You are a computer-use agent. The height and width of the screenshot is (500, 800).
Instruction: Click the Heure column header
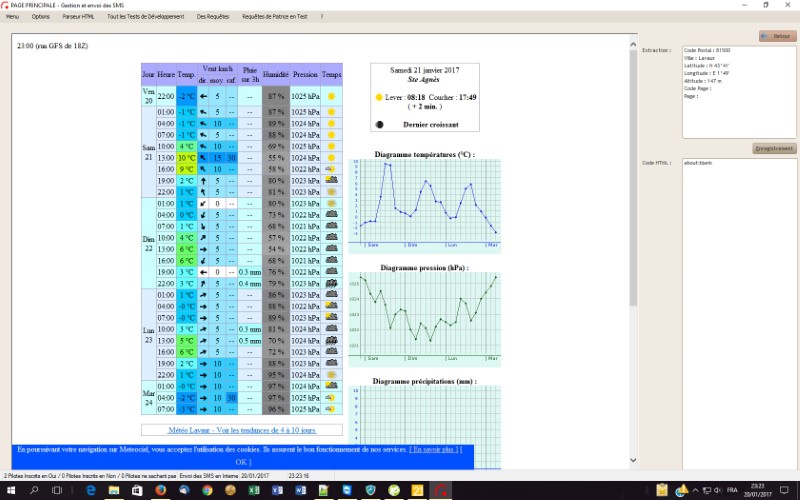[166, 74]
